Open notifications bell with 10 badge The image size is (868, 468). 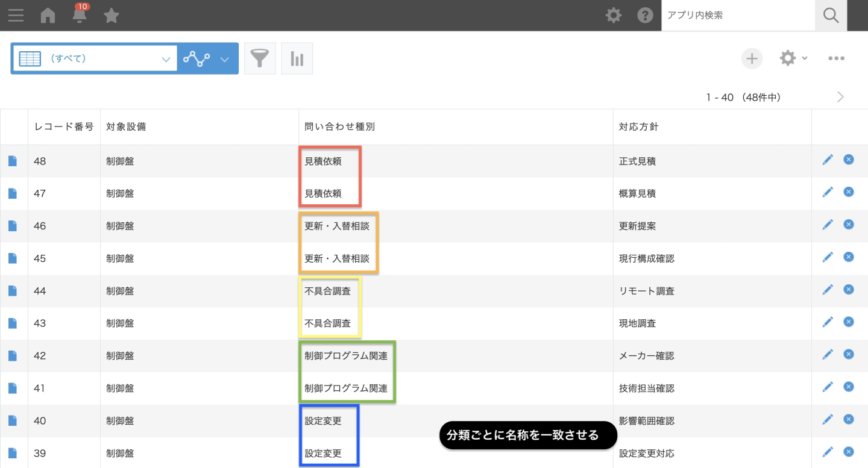coord(80,15)
